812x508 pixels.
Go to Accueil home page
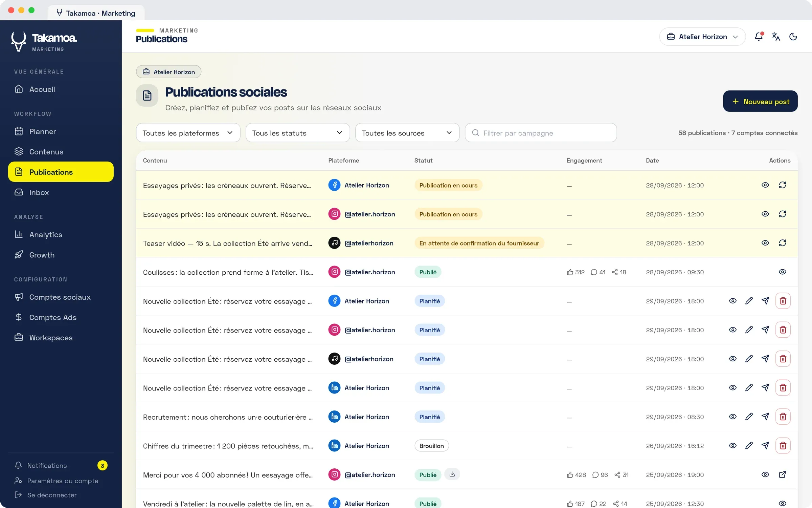(x=61, y=89)
